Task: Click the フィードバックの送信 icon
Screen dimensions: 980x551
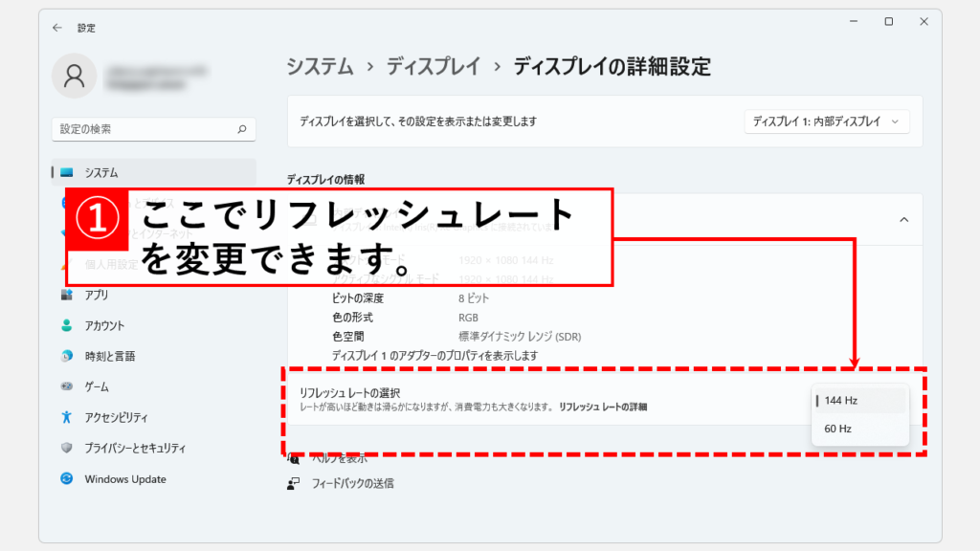Action: (294, 483)
